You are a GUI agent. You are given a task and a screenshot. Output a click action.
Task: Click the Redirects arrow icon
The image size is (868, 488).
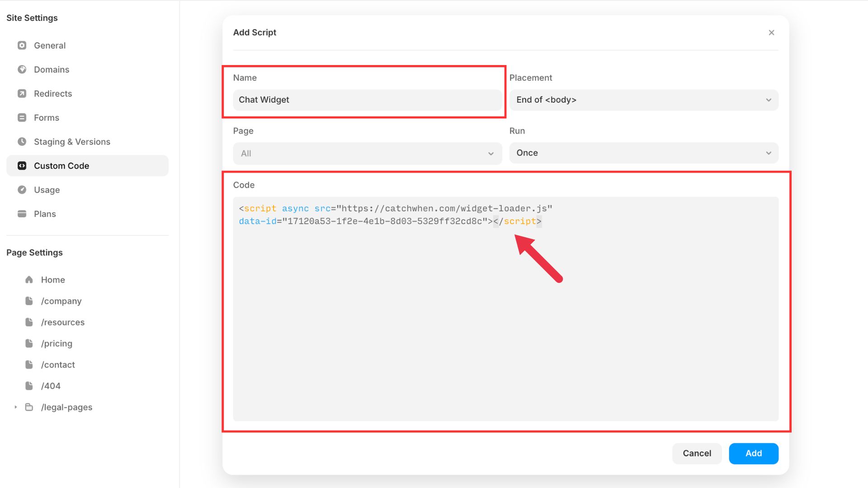click(22, 94)
